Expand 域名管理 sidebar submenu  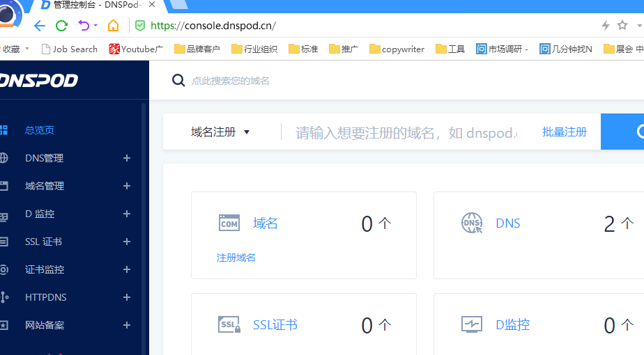[x=127, y=186]
